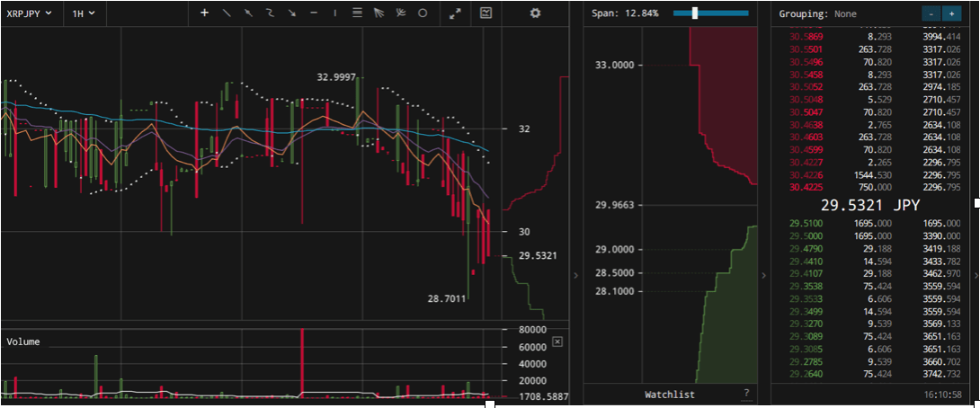Select ask price 30.4225 row
Viewport: 980px width, 408px height.
pos(874,187)
